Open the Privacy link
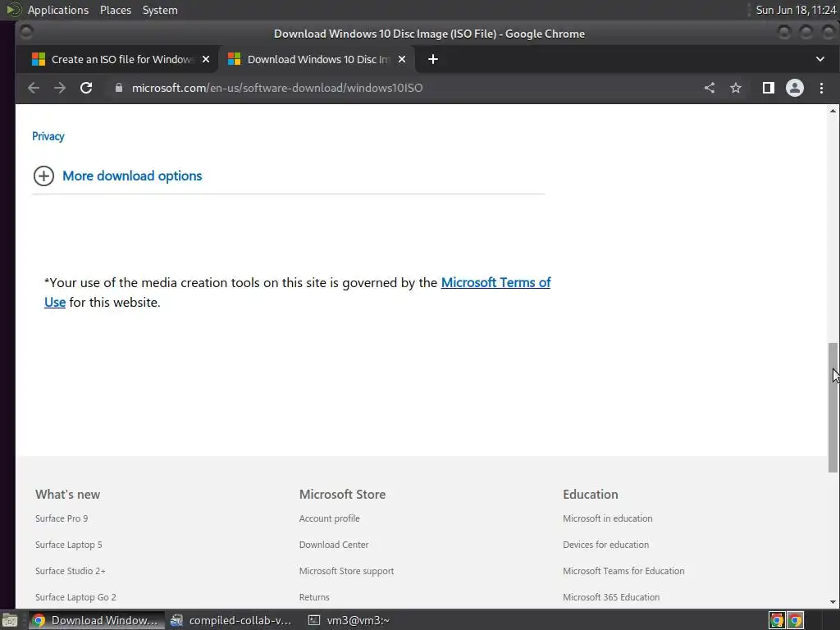Viewport: 840px width, 630px height. (48, 136)
